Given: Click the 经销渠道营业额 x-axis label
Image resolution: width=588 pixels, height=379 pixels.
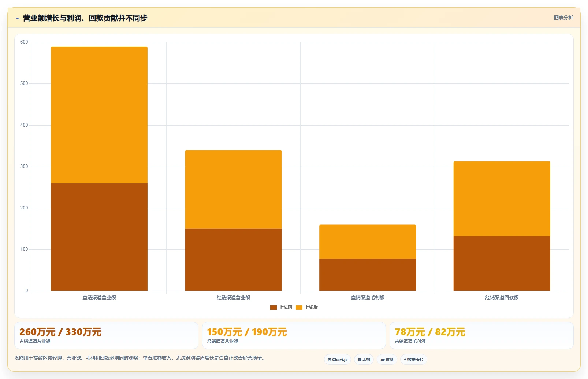Looking at the screenshot, I should coord(233,297).
